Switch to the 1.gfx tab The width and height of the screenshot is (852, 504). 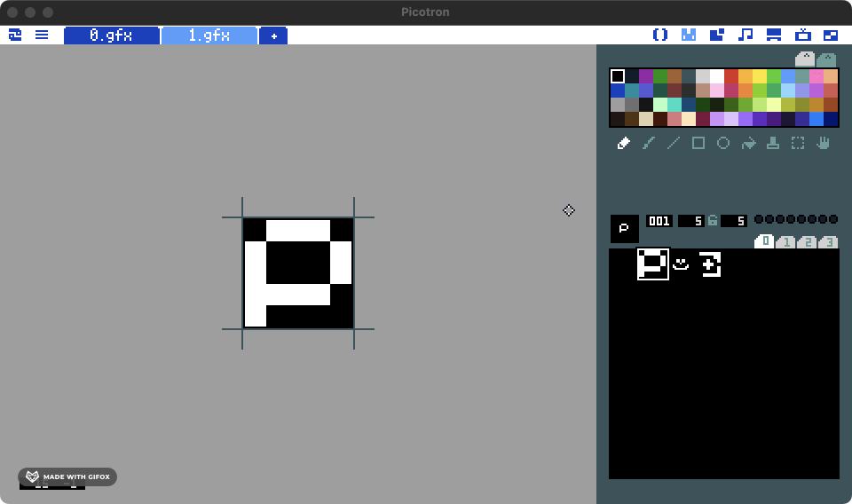click(x=209, y=35)
